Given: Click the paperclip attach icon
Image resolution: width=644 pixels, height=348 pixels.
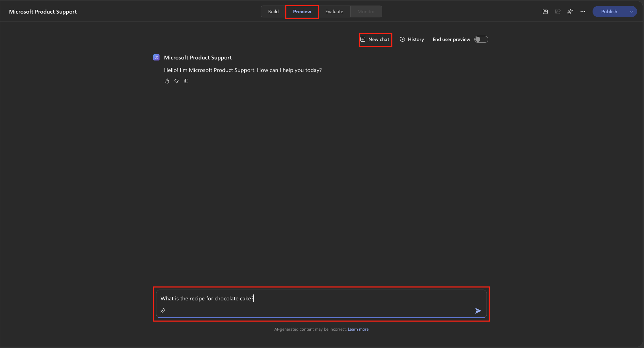Looking at the screenshot, I should pos(163,311).
